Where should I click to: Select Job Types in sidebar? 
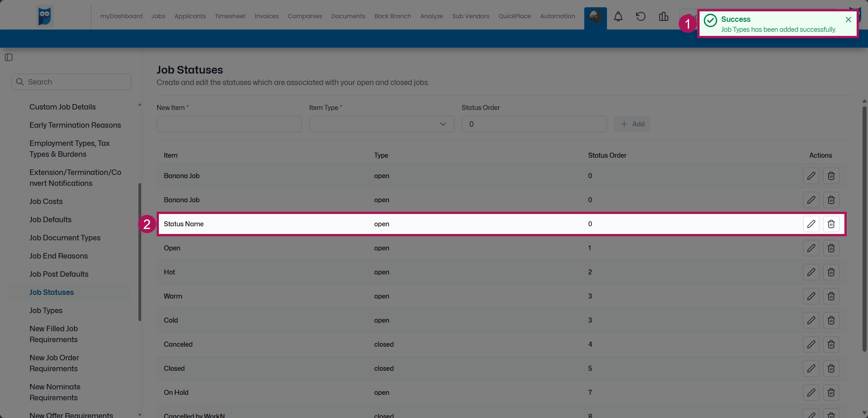[x=46, y=310]
